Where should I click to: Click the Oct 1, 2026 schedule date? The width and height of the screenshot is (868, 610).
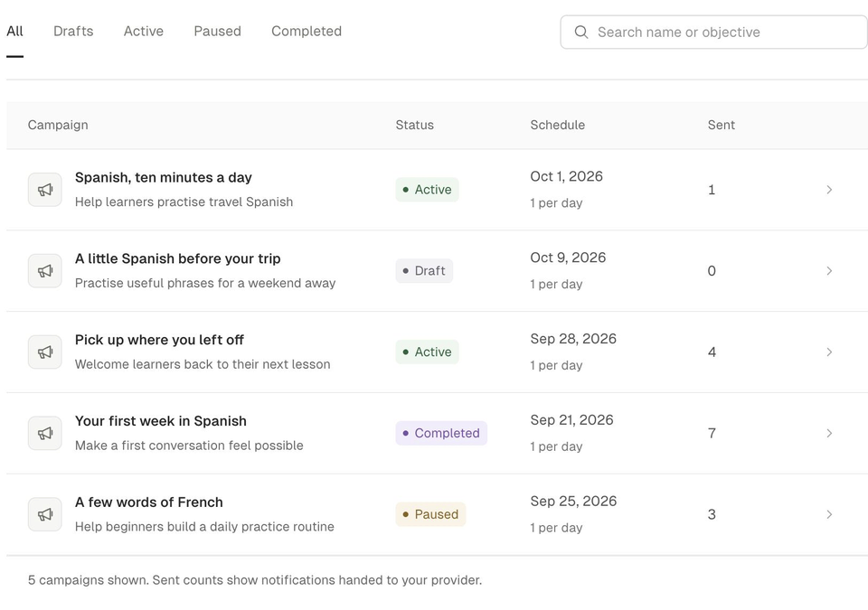pos(566,176)
